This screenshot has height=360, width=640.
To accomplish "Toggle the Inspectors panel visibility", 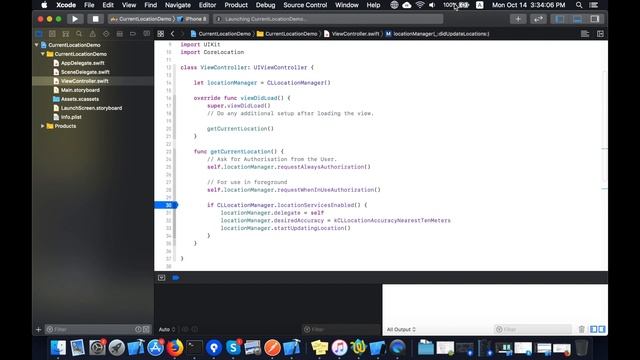I will 595,19.
